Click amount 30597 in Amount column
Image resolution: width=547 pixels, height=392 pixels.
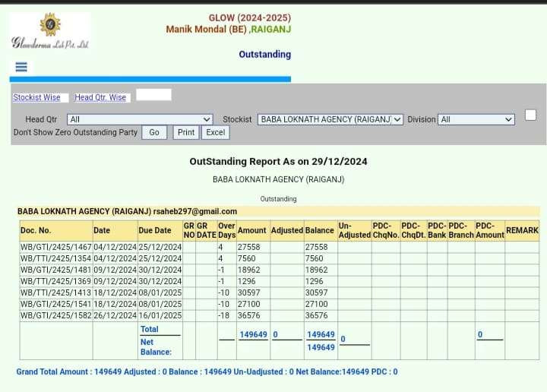pyautogui.click(x=248, y=292)
